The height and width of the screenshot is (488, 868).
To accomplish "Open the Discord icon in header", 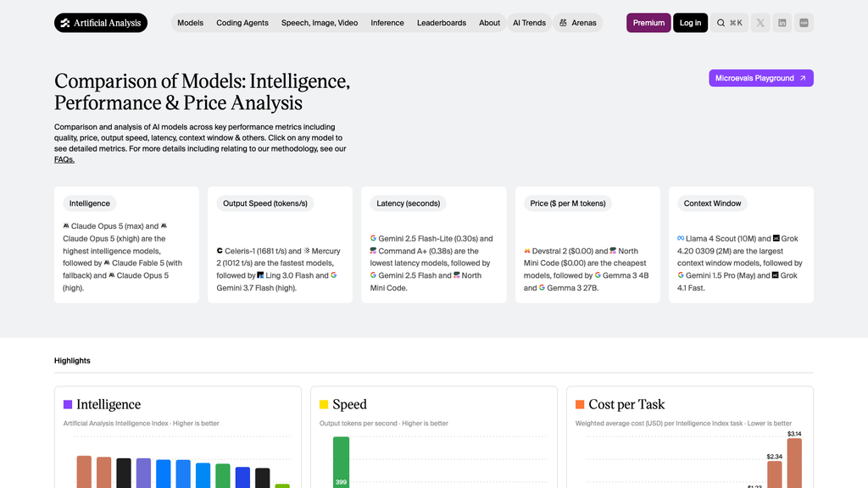I will coord(804,23).
